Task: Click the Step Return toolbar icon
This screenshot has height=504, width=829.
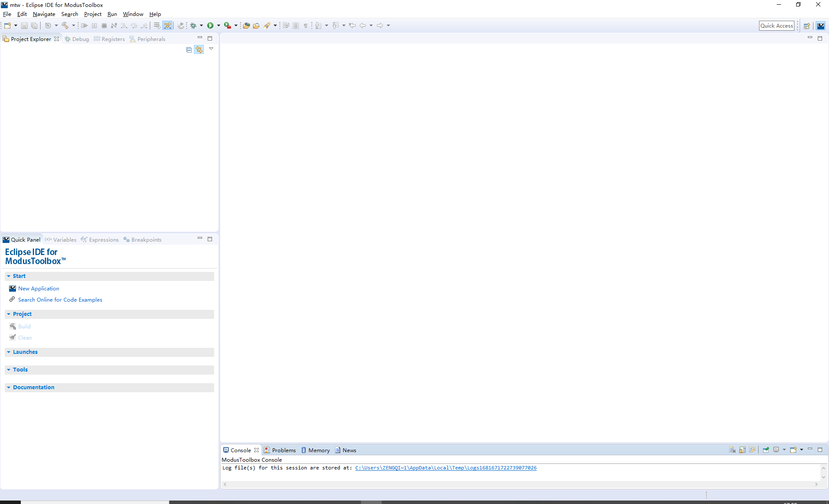Action: [x=144, y=25]
